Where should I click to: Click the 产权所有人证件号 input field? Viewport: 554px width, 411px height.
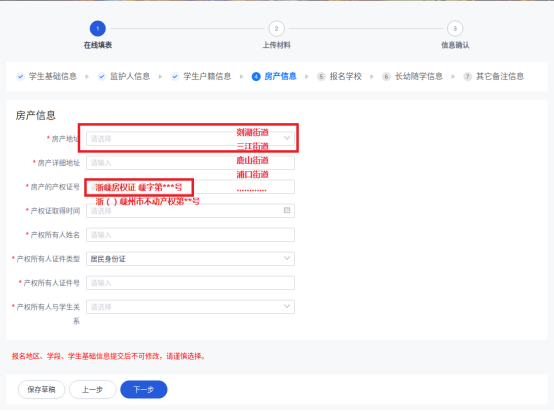190,283
